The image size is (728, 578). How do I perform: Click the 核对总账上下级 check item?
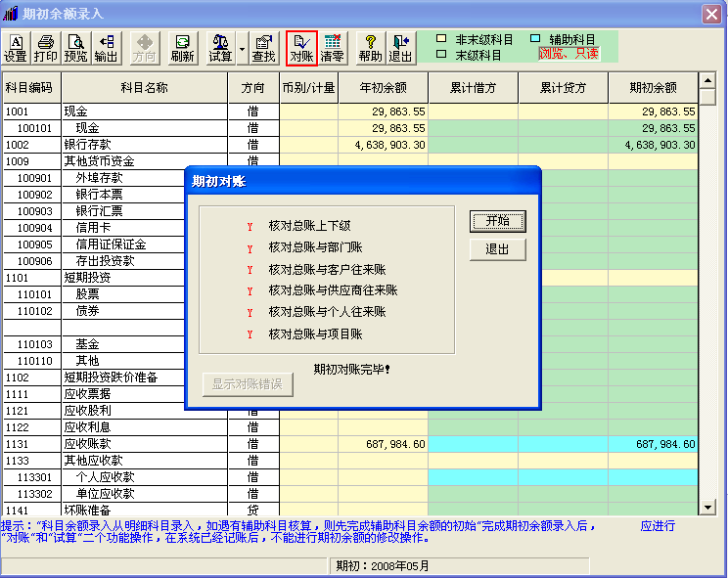point(309,226)
